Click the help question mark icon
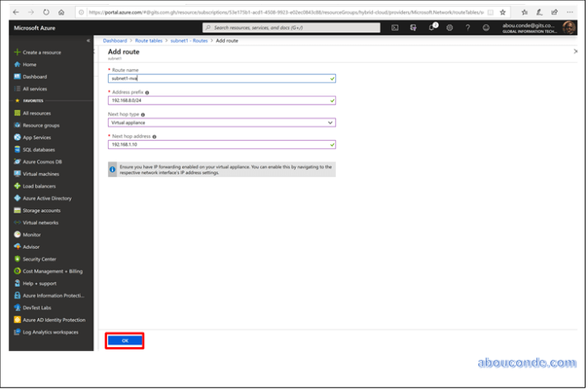The image size is (588, 389). click(x=468, y=27)
